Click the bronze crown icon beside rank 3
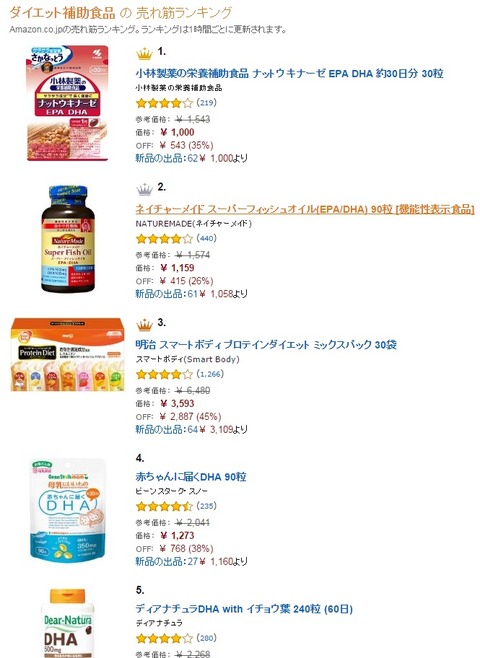The image size is (480, 658). coord(144,325)
